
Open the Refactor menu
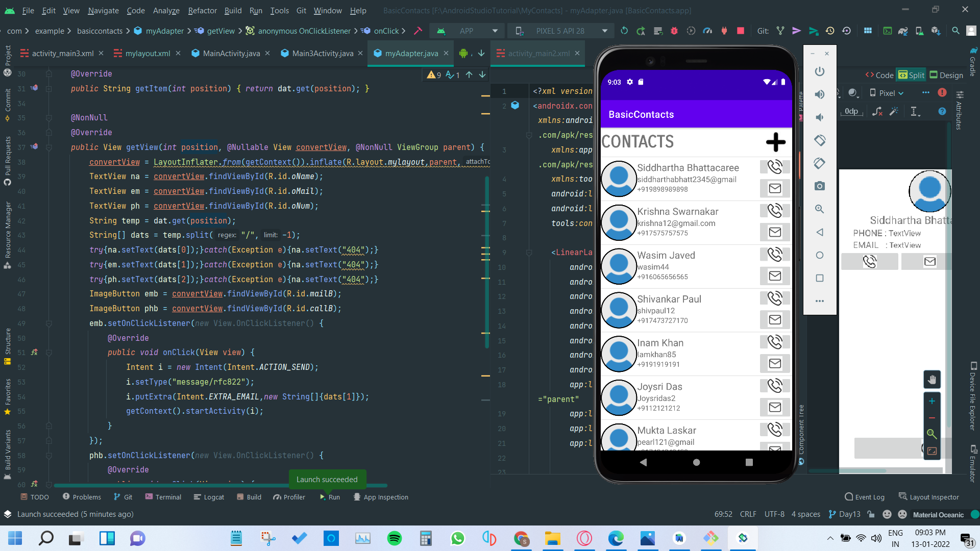[x=202, y=10]
